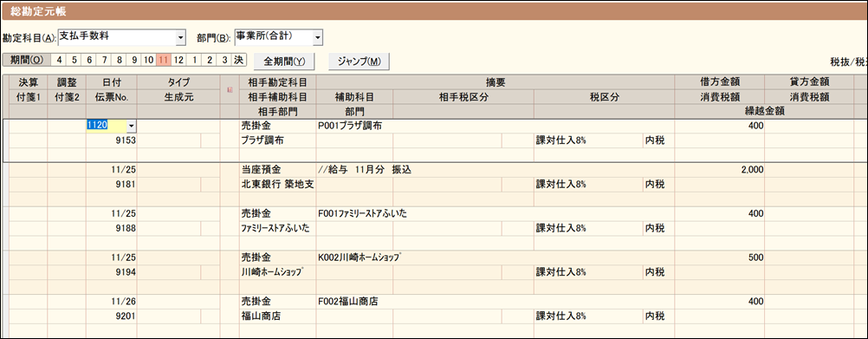Select period month 7
The image size is (868, 339).
pyautogui.click(x=103, y=60)
